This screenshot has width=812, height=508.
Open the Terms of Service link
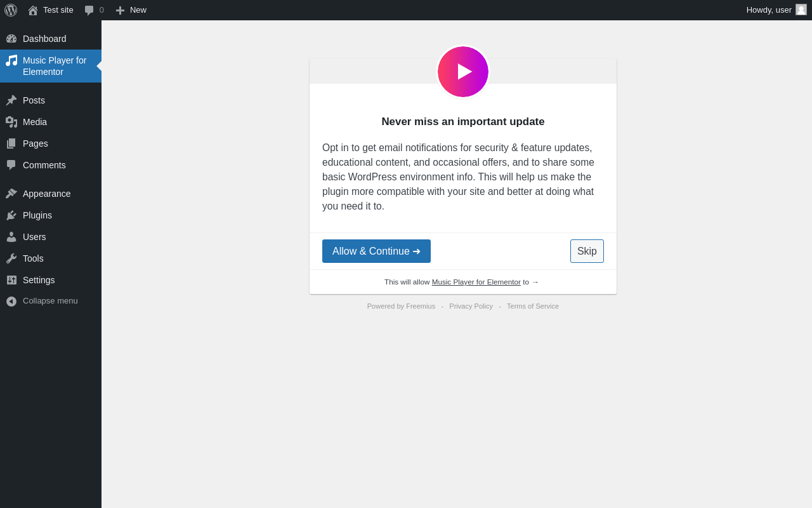click(533, 306)
